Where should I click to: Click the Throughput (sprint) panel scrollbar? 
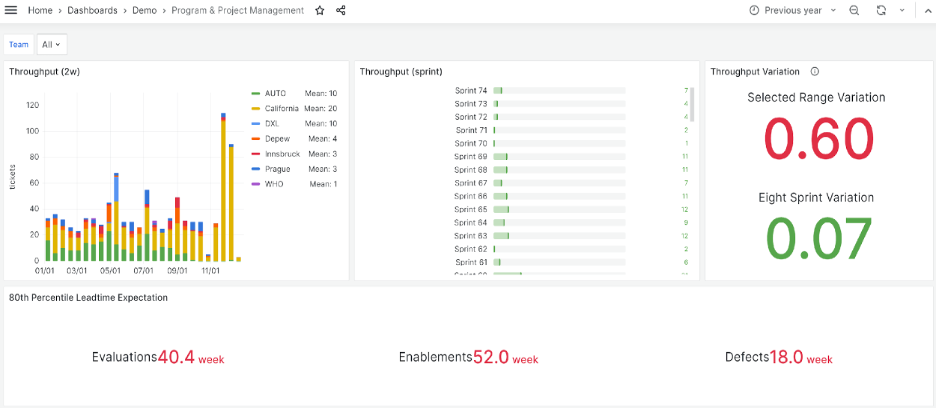click(692, 105)
